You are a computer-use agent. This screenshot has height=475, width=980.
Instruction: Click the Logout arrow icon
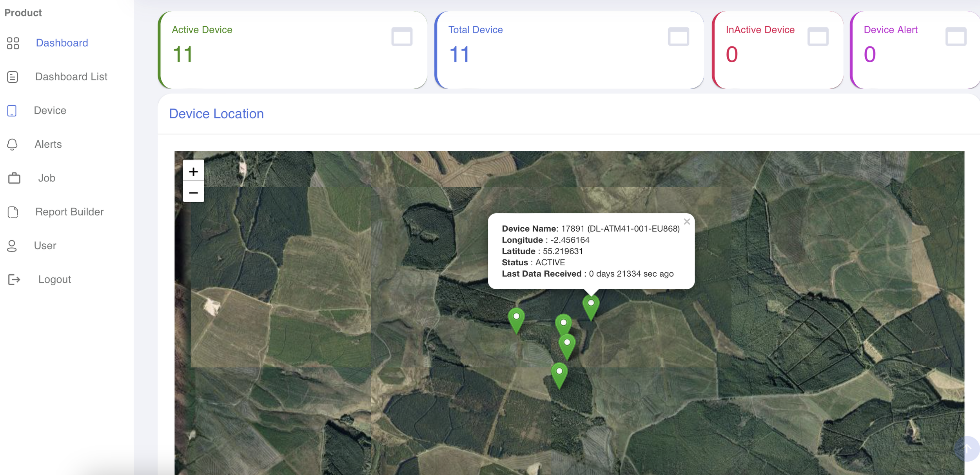[14, 279]
